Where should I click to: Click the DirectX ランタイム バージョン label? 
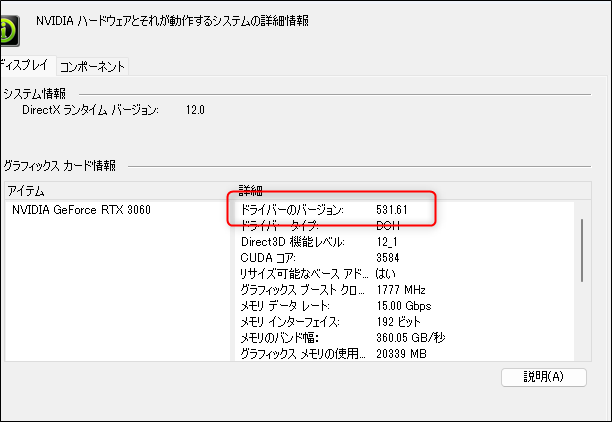click(91, 110)
